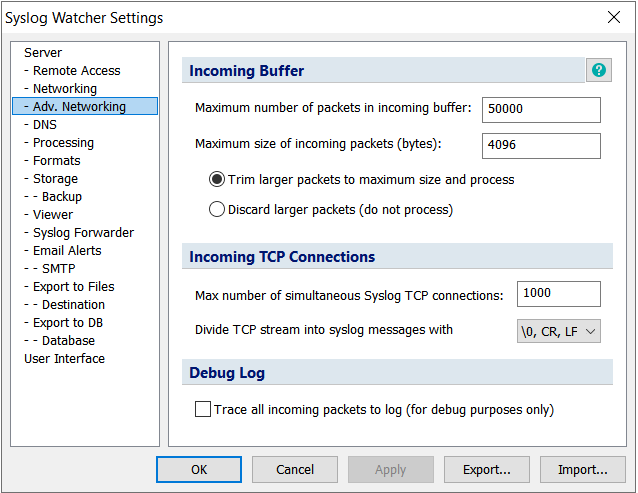Click the max TCP connections field

point(559,294)
